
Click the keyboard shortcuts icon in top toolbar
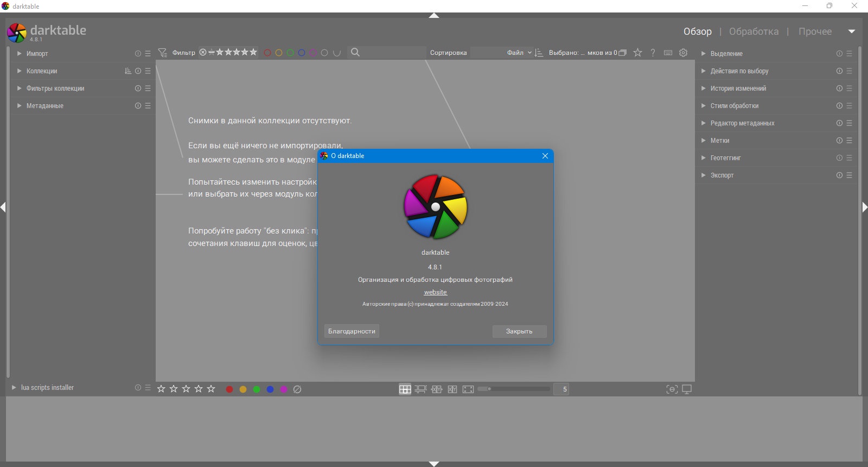(668, 53)
